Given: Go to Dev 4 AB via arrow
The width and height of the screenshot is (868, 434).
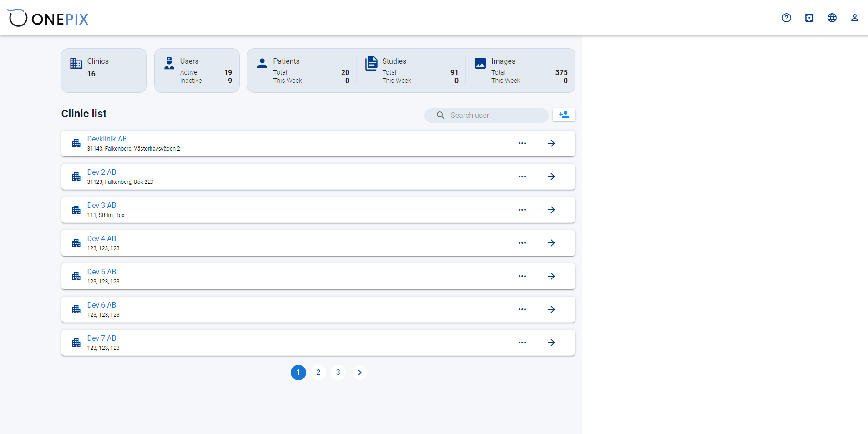Looking at the screenshot, I should pos(551,243).
